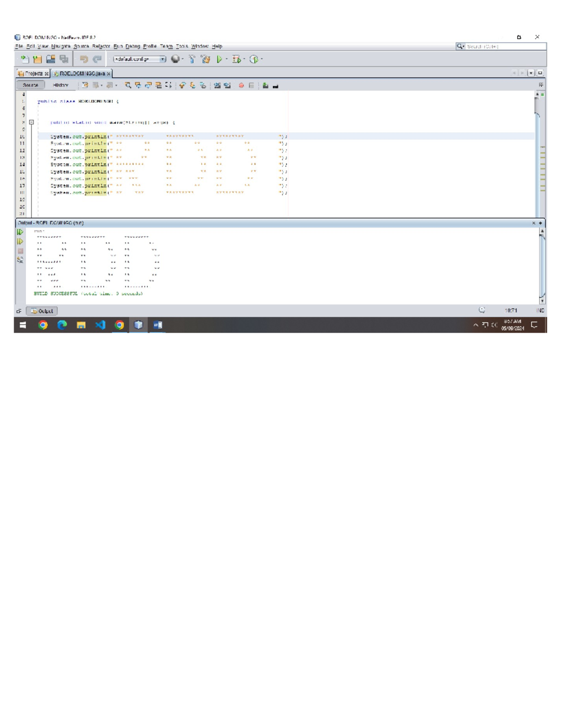Open the default config dropdown
563x728 pixels.
[x=162, y=60]
